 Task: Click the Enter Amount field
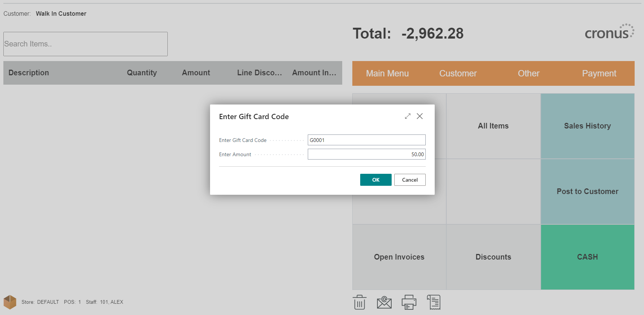click(366, 154)
